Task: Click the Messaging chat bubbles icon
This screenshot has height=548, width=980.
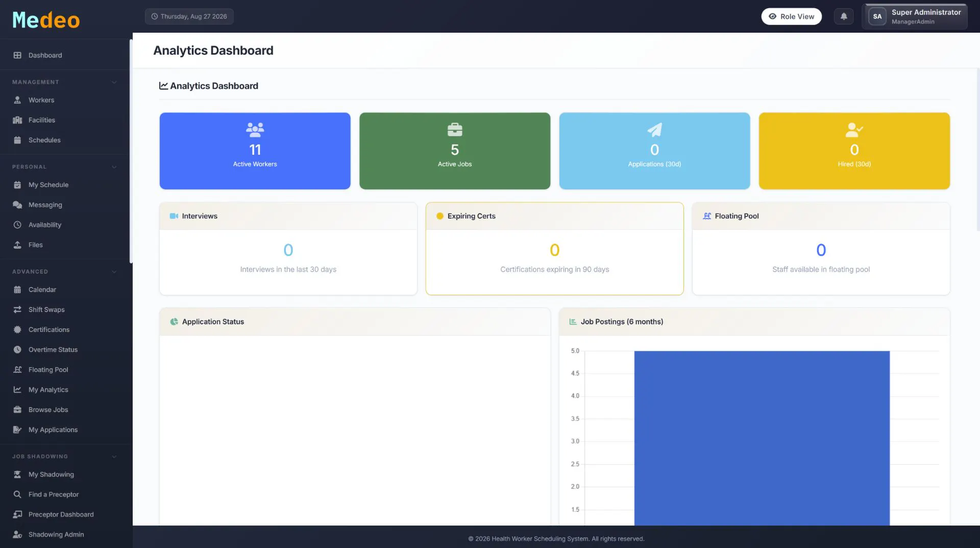Action: coord(17,205)
